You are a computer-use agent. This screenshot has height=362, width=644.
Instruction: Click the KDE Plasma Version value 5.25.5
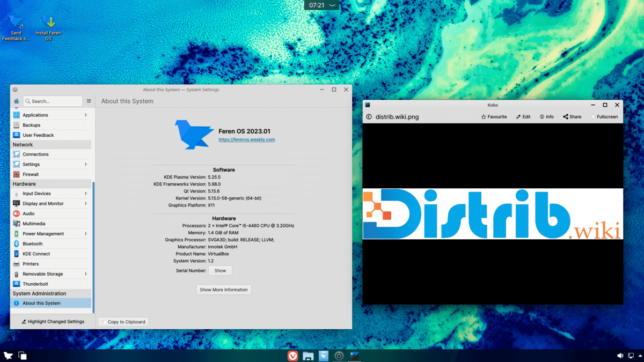click(x=215, y=176)
